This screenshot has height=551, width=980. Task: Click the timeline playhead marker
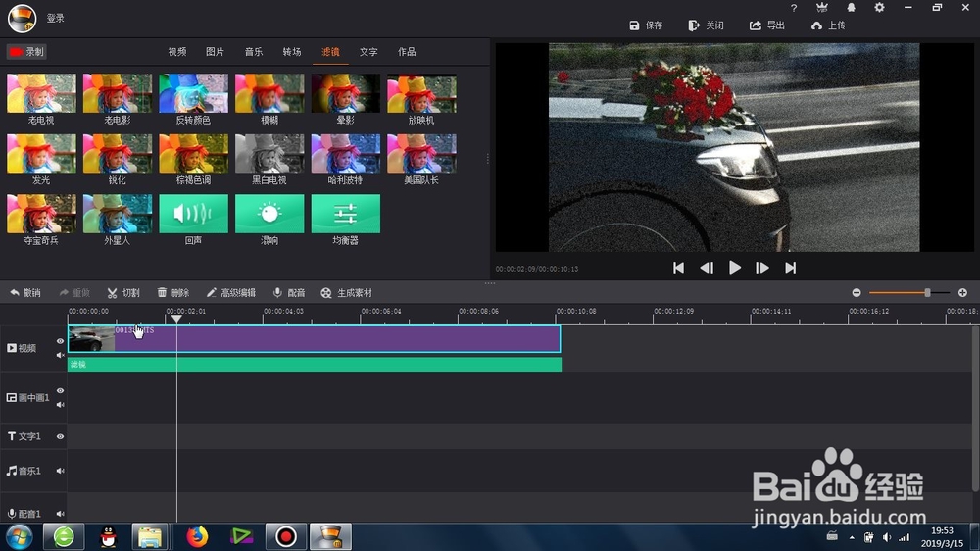[176, 319]
